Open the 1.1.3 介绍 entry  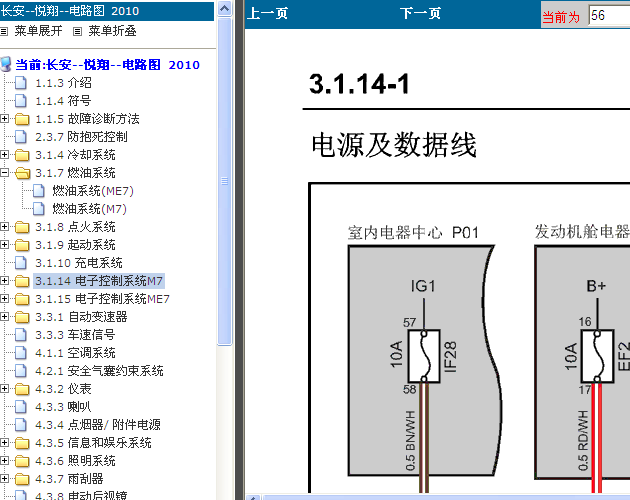point(63,83)
